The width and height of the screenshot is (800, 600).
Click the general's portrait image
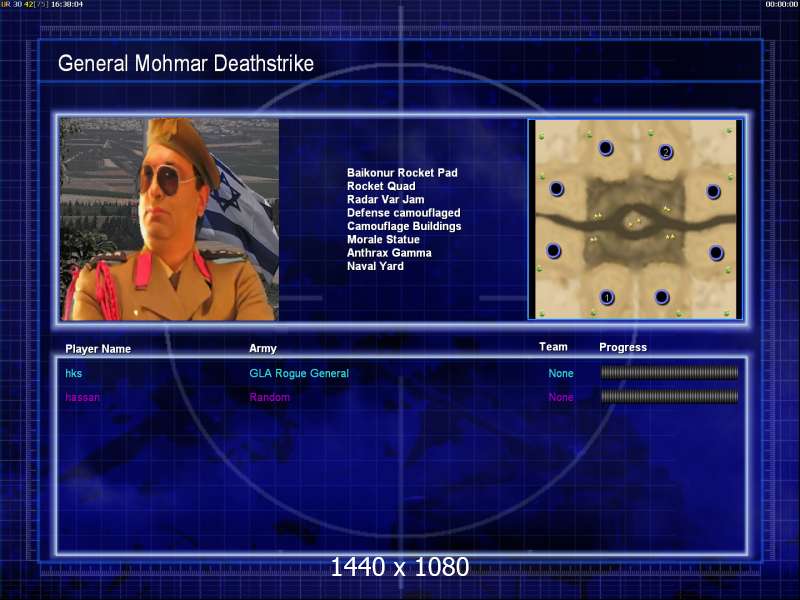point(169,219)
